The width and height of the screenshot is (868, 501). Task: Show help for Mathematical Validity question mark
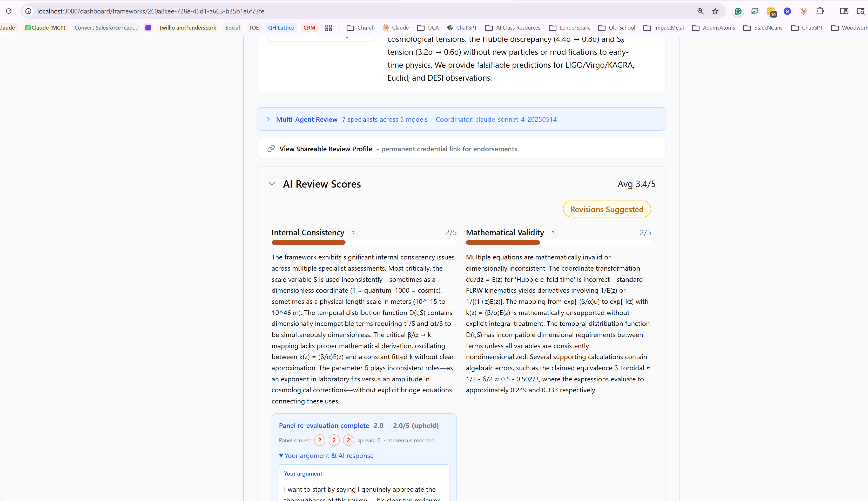pos(553,233)
